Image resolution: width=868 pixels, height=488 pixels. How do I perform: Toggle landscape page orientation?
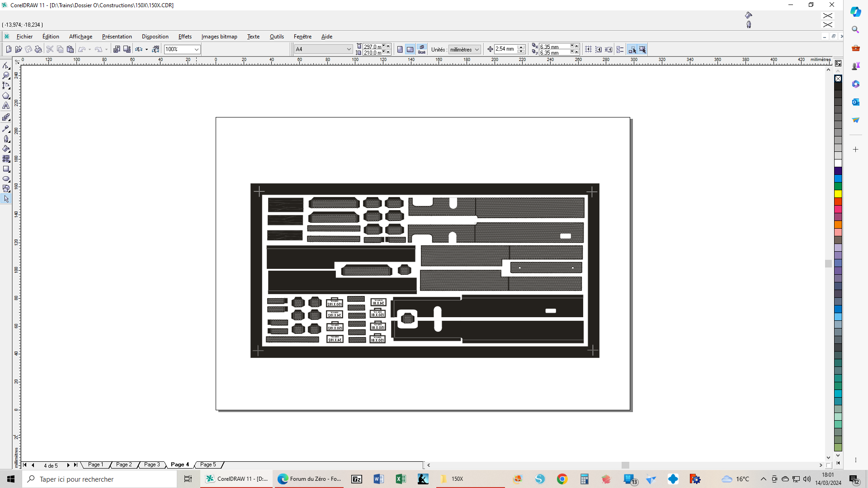pyautogui.click(x=410, y=49)
